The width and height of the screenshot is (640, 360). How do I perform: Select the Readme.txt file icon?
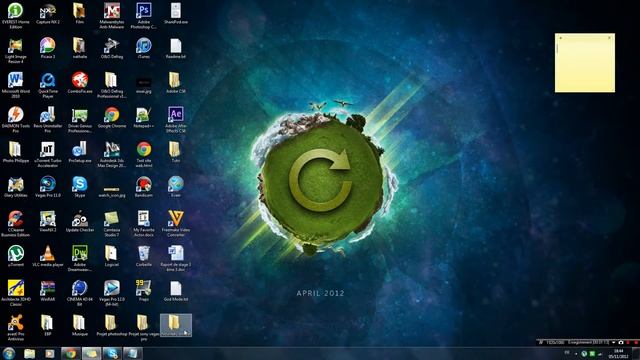pos(176,48)
